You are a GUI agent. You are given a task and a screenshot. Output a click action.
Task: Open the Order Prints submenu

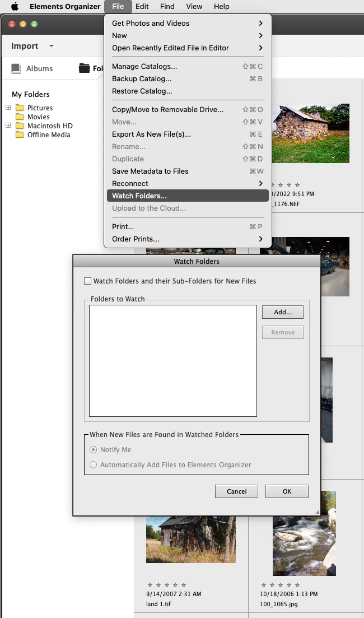188,239
